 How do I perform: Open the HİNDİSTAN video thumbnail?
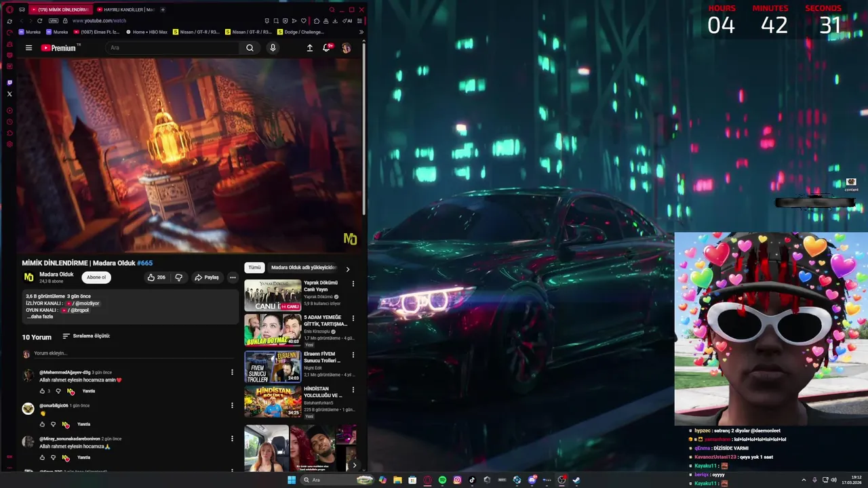click(273, 401)
